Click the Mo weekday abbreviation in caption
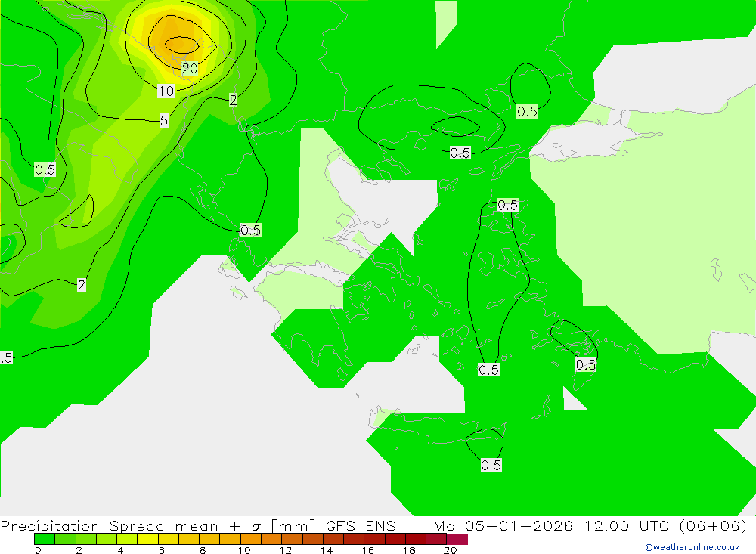 pyautogui.click(x=444, y=525)
